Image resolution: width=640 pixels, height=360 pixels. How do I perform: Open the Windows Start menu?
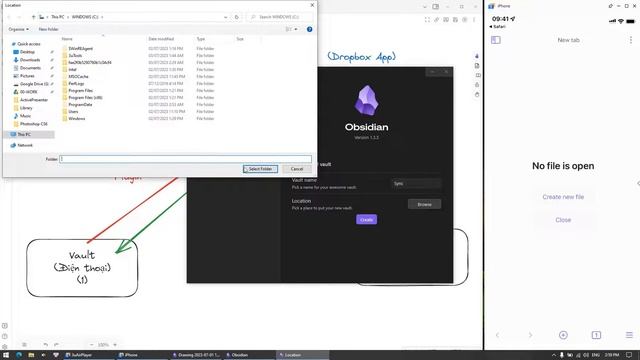tap(6, 355)
